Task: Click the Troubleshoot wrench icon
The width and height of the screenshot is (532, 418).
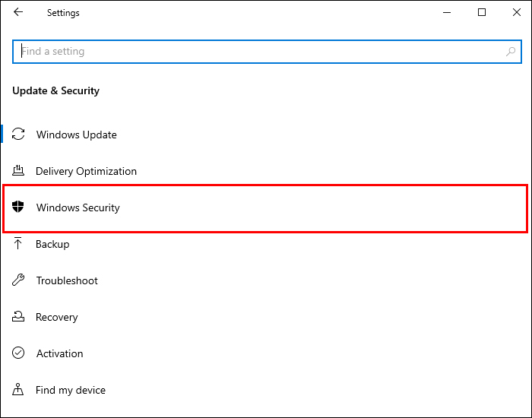Action: click(19, 280)
